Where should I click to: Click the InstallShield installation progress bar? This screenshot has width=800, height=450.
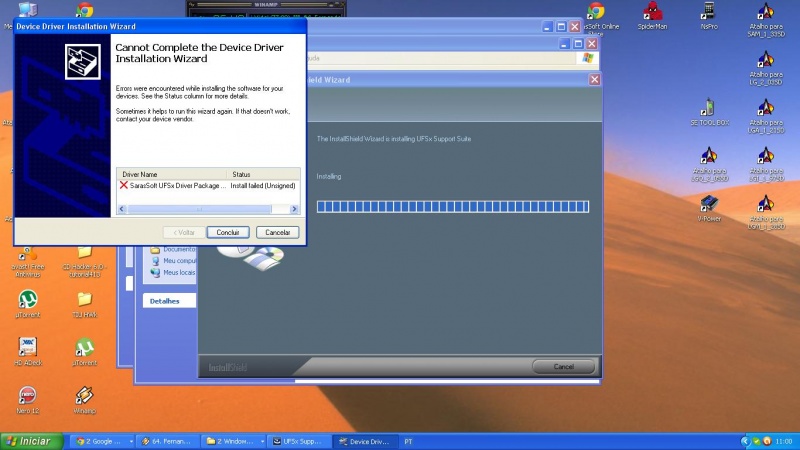pyautogui.click(x=453, y=206)
